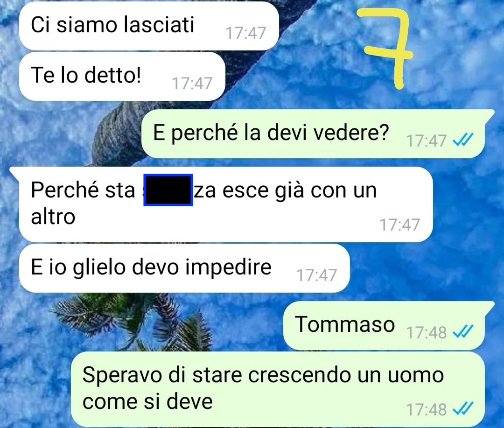Click the read-receipt ticks beside 'Tommaso'
The image size is (504, 428).
tap(463, 332)
